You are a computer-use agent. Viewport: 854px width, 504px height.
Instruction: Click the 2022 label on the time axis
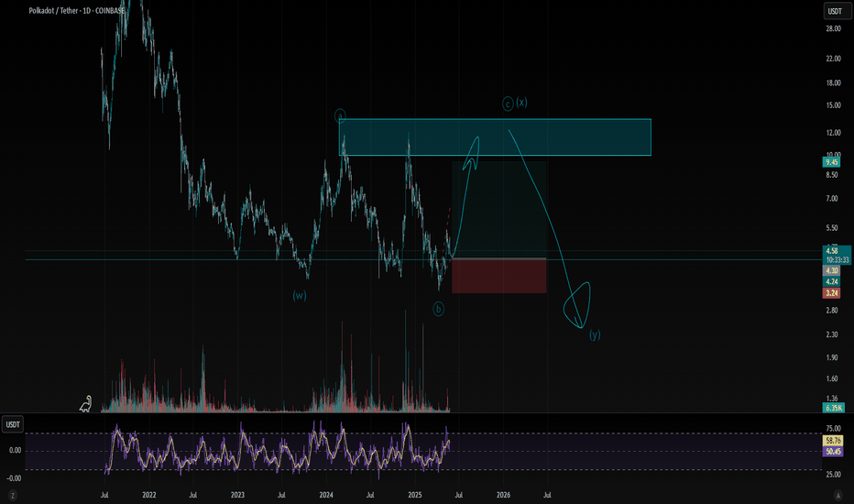pyautogui.click(x=148, y=495)
